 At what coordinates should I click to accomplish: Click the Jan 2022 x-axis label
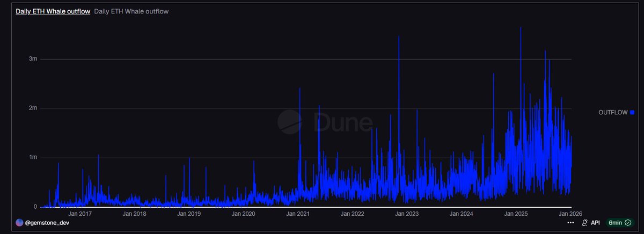[x=353, y=214]
